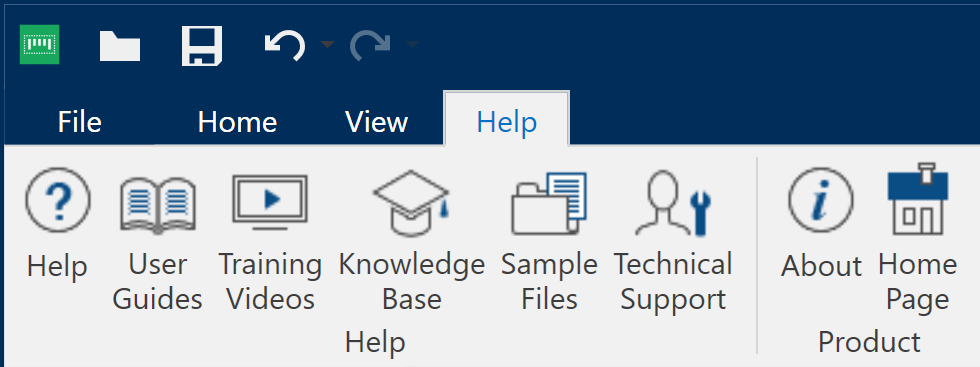Viewport: 980px width, 367px height.
Task: Contact Technical Support via ribbon icon
Action: coord(672,203)
